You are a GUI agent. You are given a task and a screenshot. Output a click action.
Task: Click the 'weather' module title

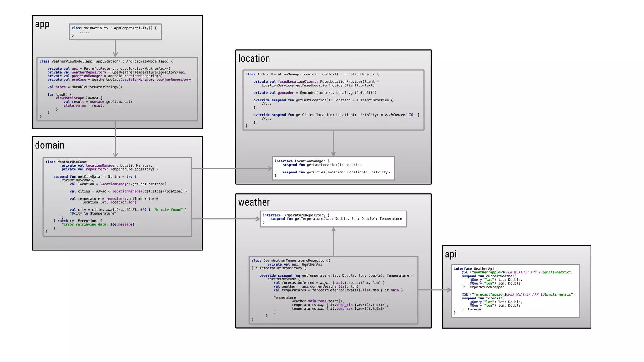[254, 202]
